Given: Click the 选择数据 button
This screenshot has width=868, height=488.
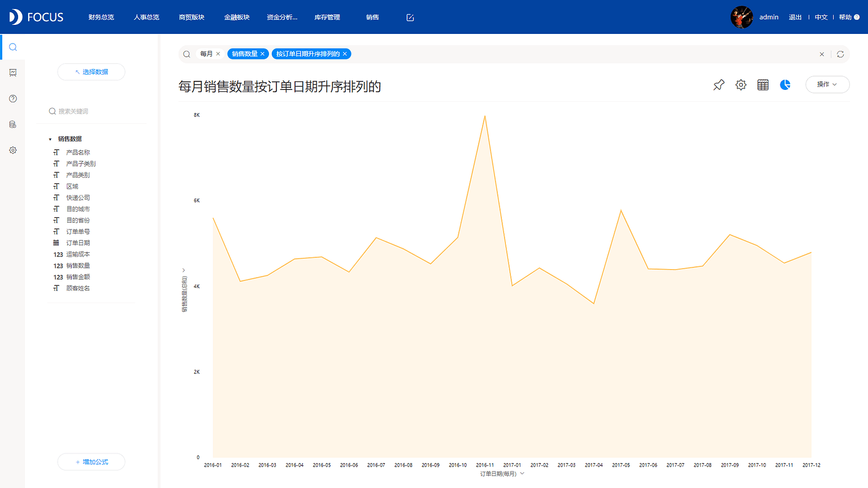Looking at the screenshot, I should pos(91,72).
